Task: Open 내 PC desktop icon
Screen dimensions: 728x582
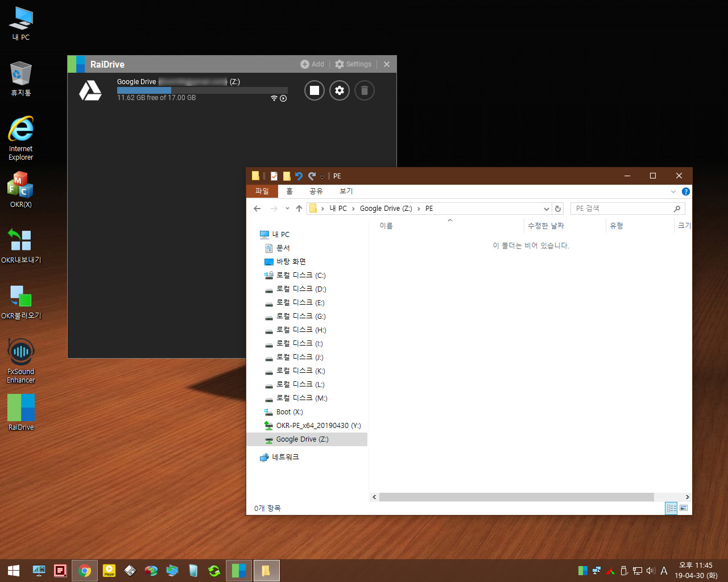Action: click(21, 24)
